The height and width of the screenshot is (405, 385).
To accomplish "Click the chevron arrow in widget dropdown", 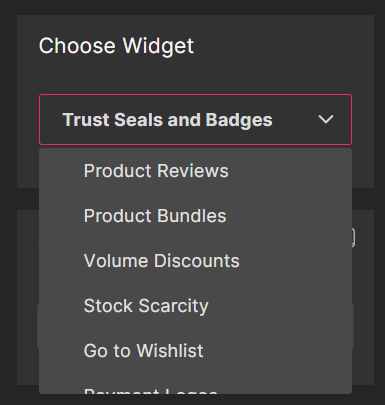I will pos(326,119).
